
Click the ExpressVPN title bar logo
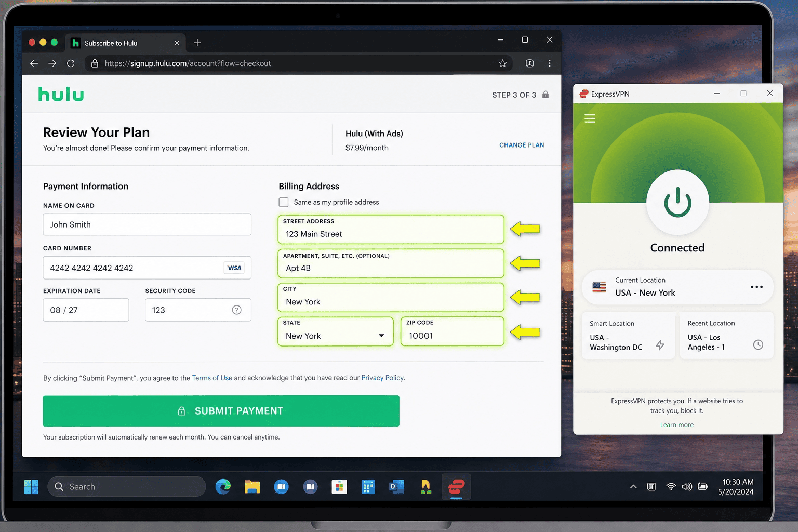tap(584, 94)
